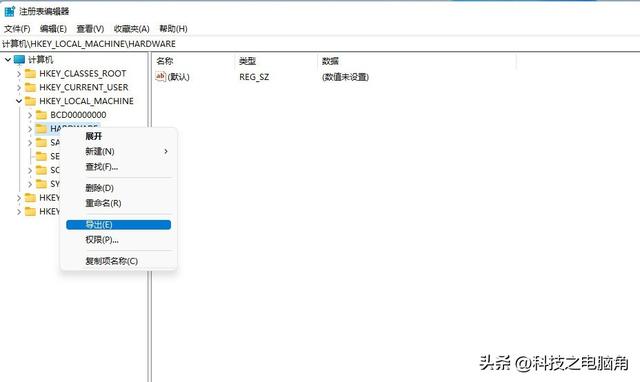This screenshot has width=640, height=382.
Task: Expand the SY key chevron
Action: point(30,184)
